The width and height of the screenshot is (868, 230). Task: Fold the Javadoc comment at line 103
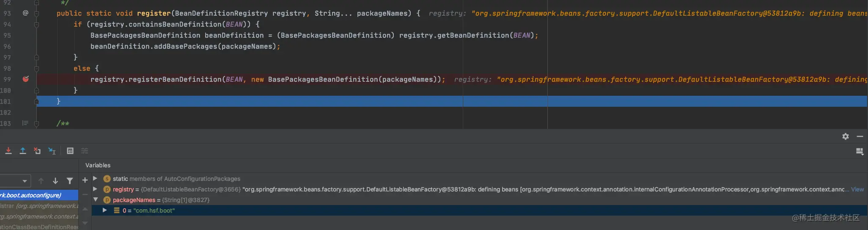pyautogui.click(x=36, y=124)
